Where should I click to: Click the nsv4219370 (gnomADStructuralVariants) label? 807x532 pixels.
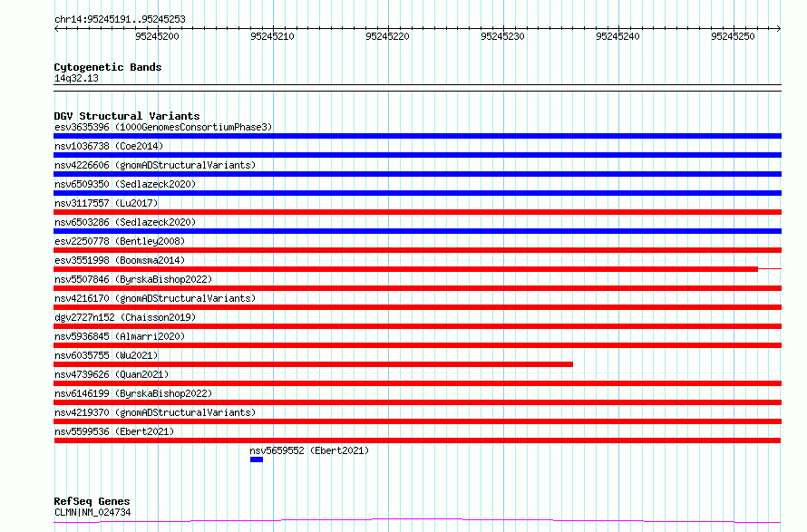click(155, 412)
